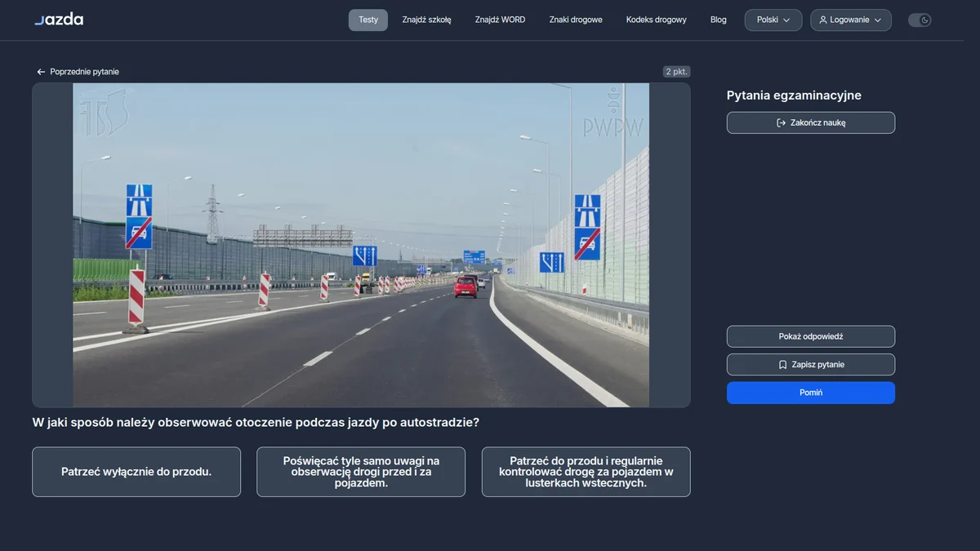Choose answer Poświęcać tyle samo uwagi
This screenshot has width=980, height=551.
click(x=361, y=472)
